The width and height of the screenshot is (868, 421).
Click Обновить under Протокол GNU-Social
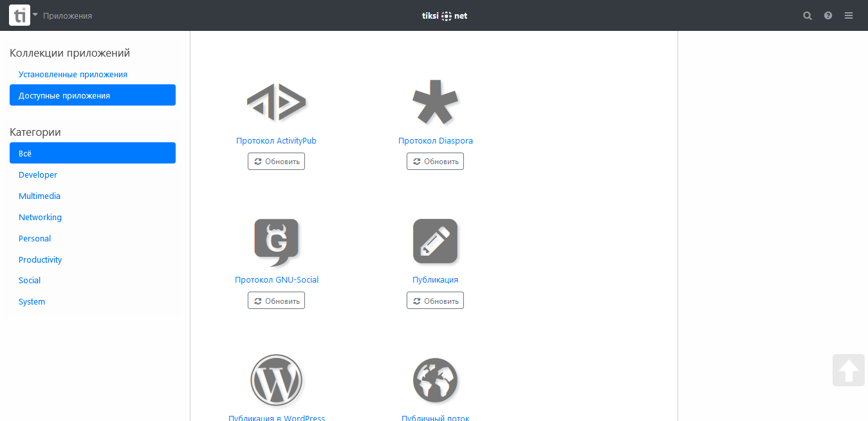[x=276, y=301]
